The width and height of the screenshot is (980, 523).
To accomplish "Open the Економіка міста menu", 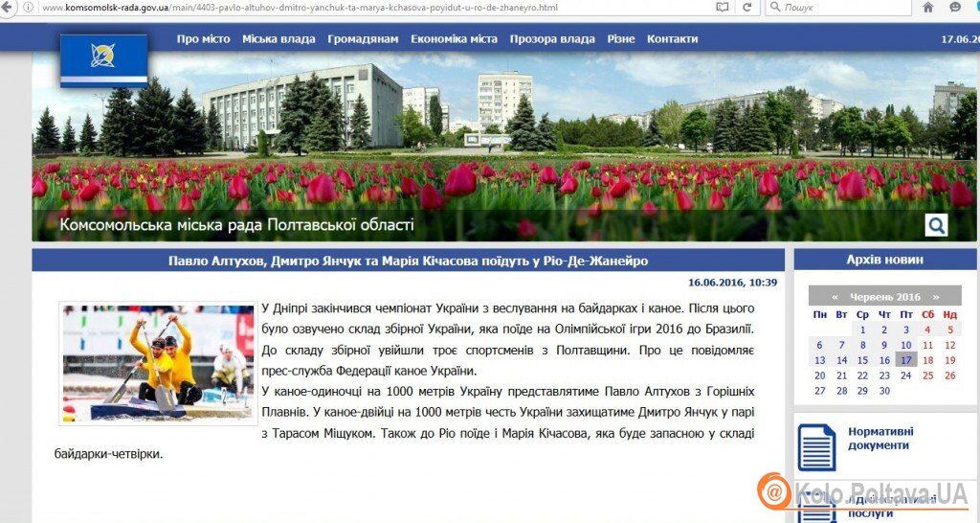I will tap(454, 38).
